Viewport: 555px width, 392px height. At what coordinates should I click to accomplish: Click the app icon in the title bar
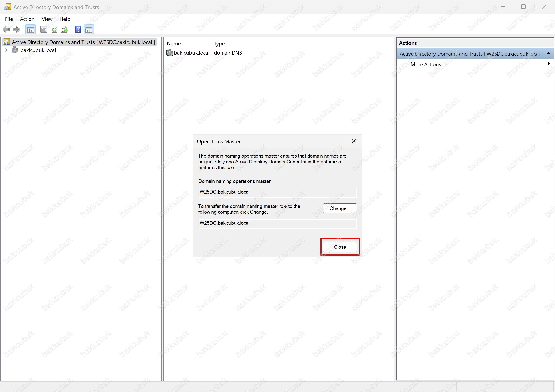[x=8, y=7]
